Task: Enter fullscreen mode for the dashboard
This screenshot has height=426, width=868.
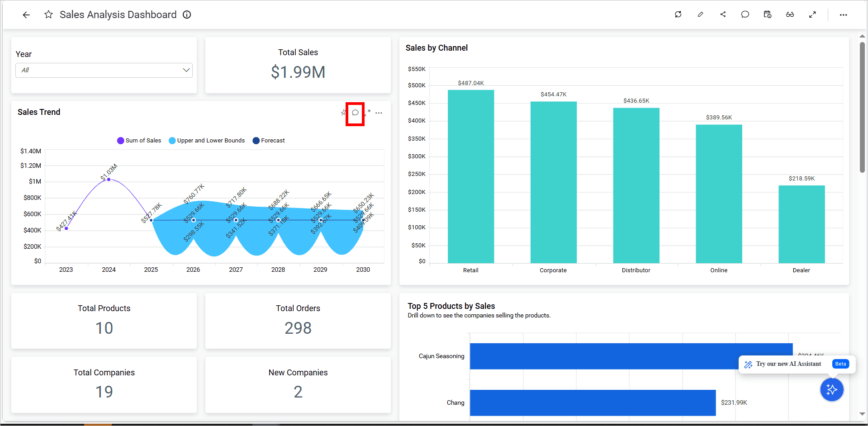Action: click(812, 14)
